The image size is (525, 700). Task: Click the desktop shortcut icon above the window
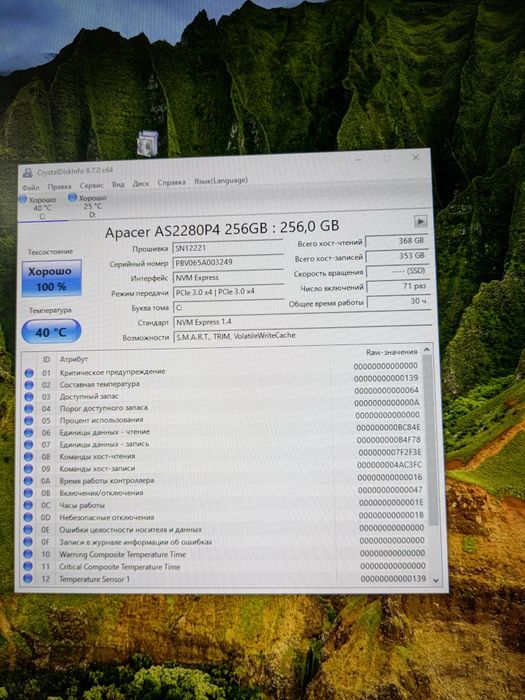point(148,143)
